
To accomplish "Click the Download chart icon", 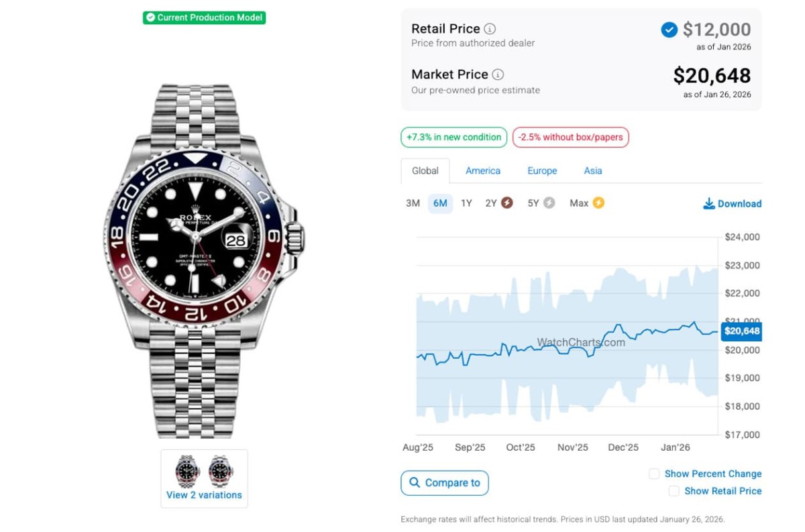I will pyautogui.click(x=709, y=203).
